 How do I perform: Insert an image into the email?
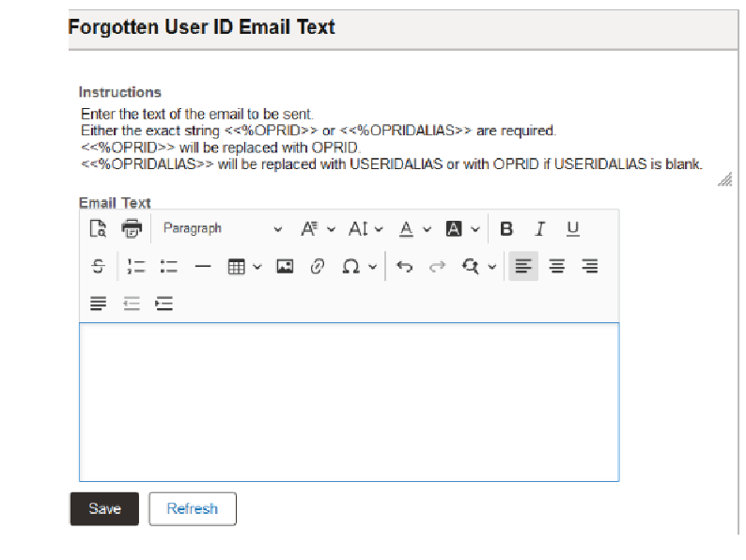pos(285,266)
